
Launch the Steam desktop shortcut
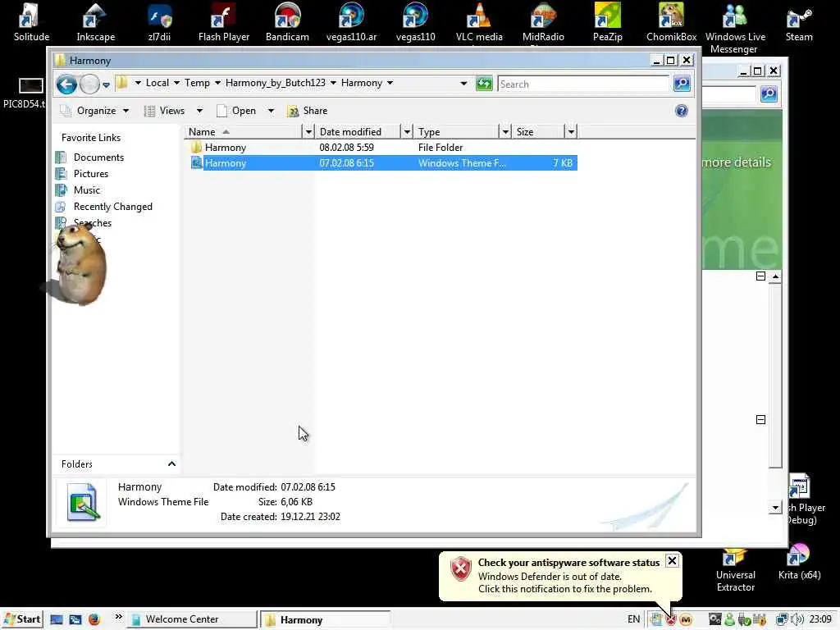(x=799, y=22)
